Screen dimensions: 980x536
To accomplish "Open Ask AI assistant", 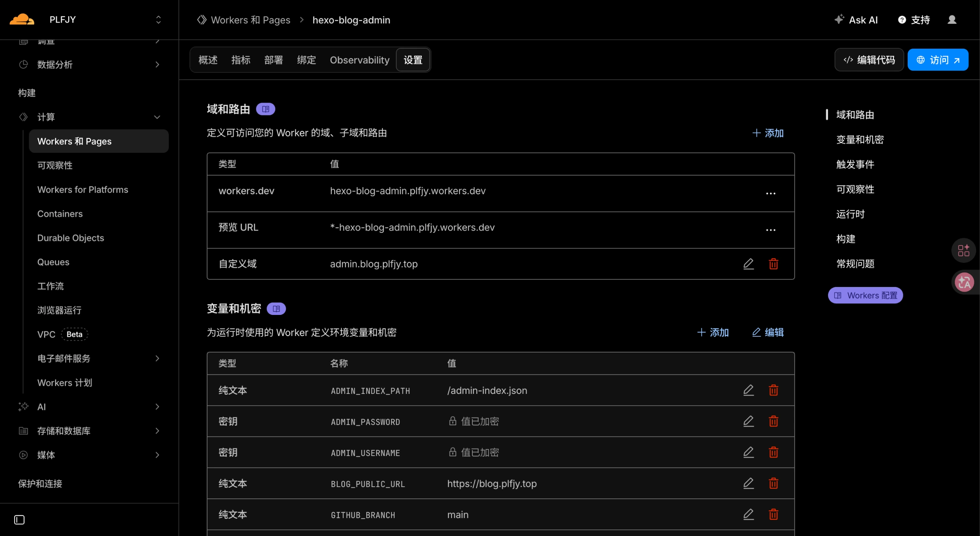I will (856, 20).
